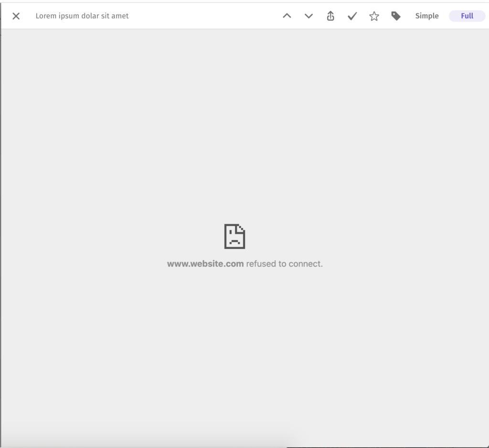
Task: Star the Lorem ipsum article
Action: click(x=374, y=16)
